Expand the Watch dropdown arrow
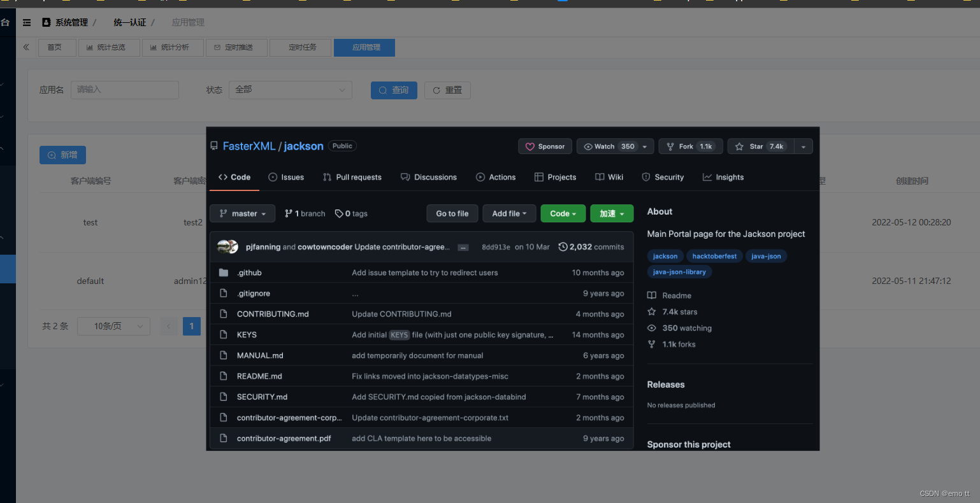980x503 pixels. click(645, 146)
